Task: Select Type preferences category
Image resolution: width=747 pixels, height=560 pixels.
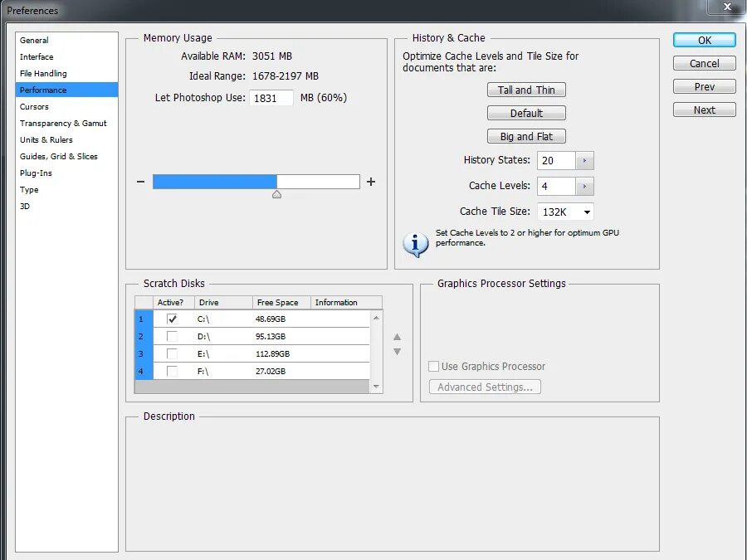Action: point(66,189)
